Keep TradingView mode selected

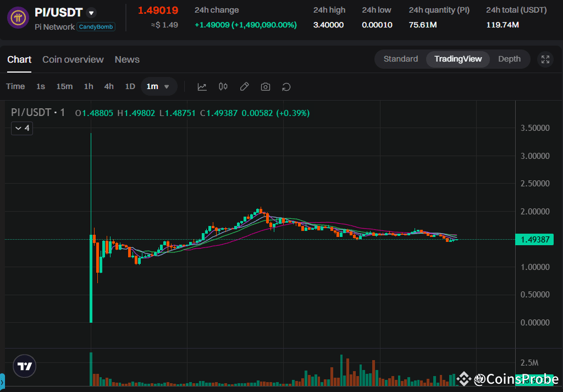(x=457, y=59)
